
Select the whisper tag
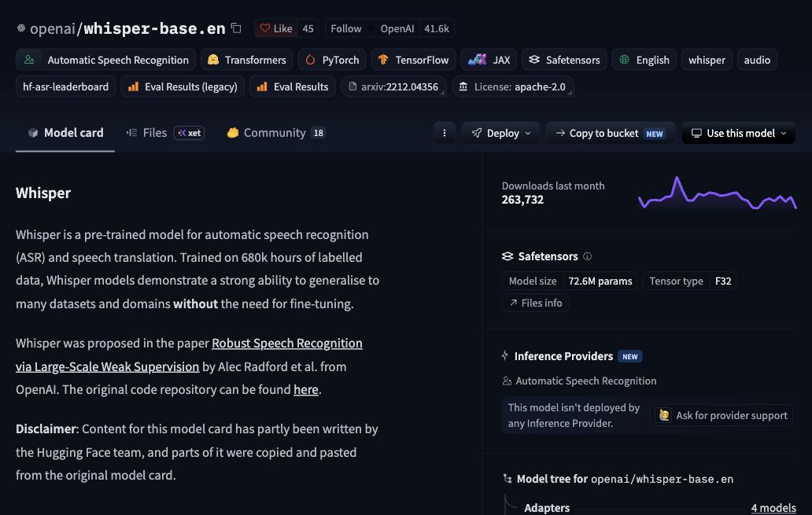[x=707, y=60]
